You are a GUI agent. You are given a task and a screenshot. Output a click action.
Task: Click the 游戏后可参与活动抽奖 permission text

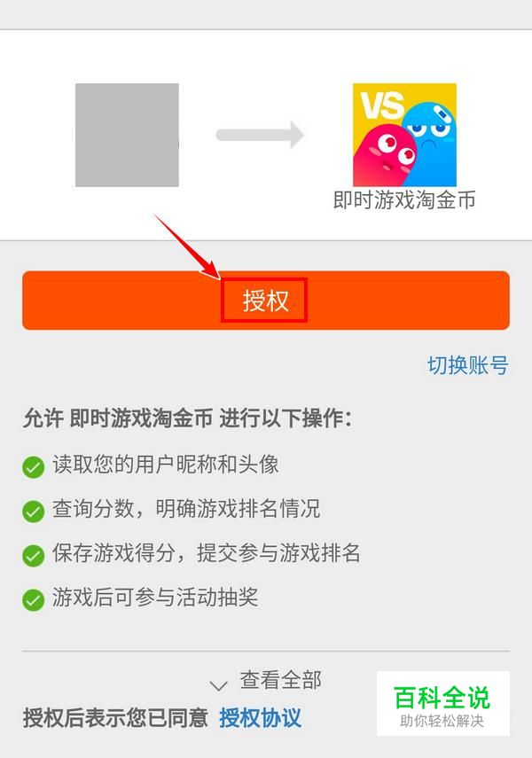click(x=155, y=597)
